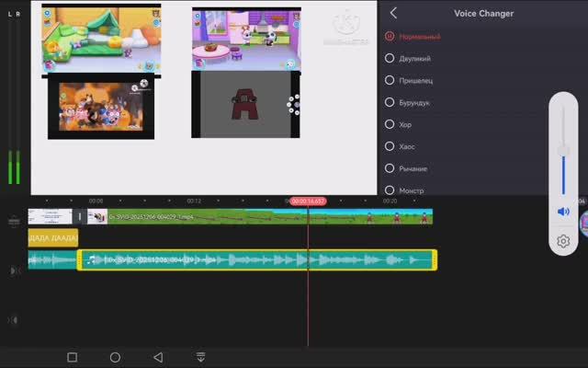This screenshot has height=368, width=588.
Task: Click the top-right kitchen video in the preview
Action: tap(246, 39)
